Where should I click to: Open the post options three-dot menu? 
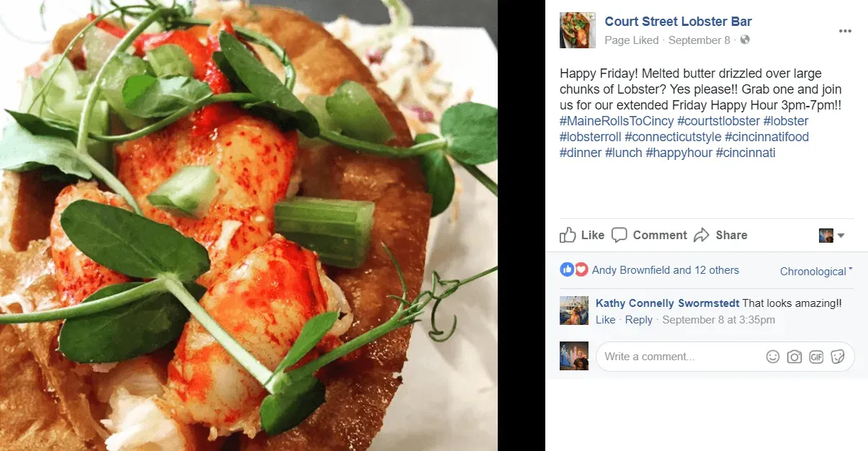(x=845, y=31)
